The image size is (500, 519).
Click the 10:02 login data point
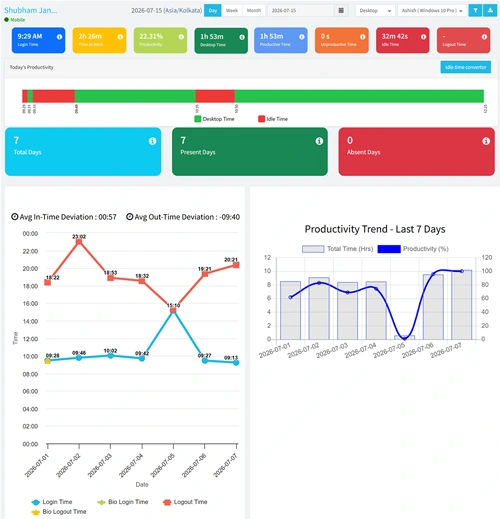[x=110, y=356]
